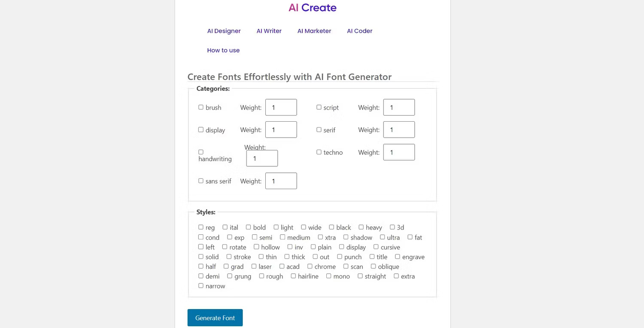Enable the handwriting category
The height and width of the screenshot is (328, 644).
(x=201, y=152)
